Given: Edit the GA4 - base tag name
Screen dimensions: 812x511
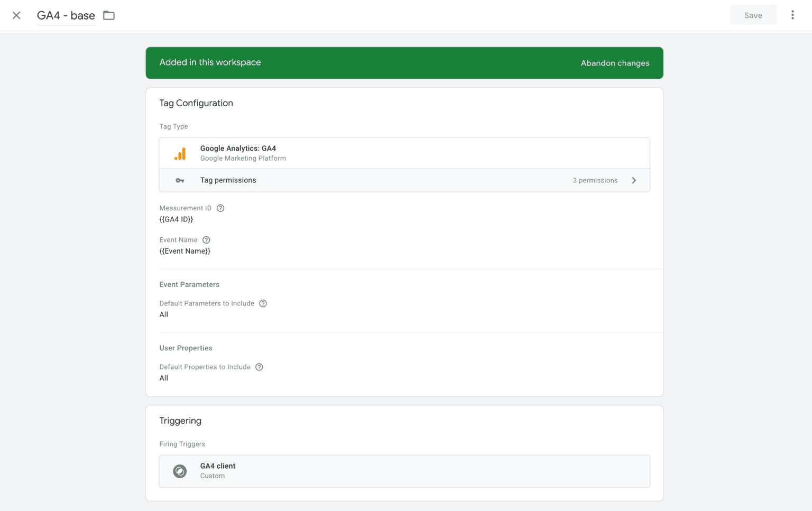Looking at the screenshot, I should (66, 15).
